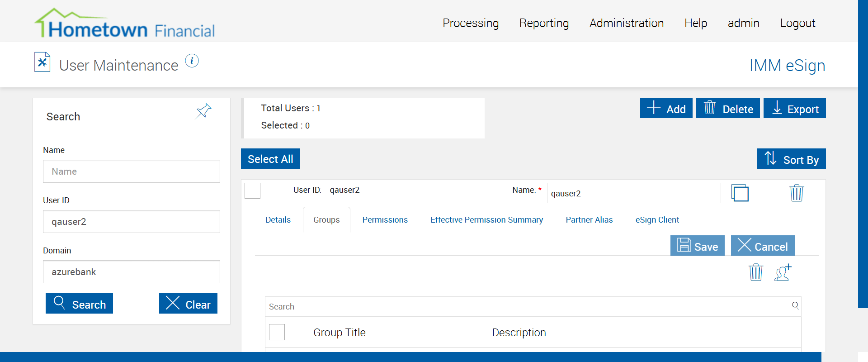Click the add group icon
Viewport: 868px width, 362px height.
click(x=783, y=272)
